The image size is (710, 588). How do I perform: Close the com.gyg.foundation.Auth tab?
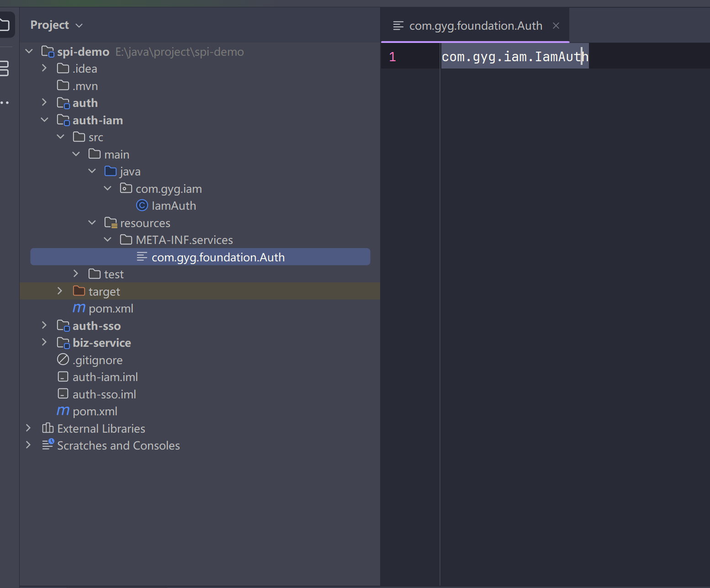pos(556,26)
